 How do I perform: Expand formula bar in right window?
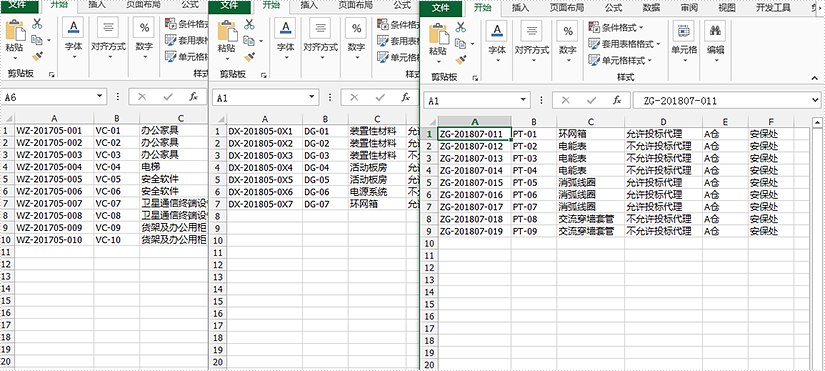[x=816, y=100]
